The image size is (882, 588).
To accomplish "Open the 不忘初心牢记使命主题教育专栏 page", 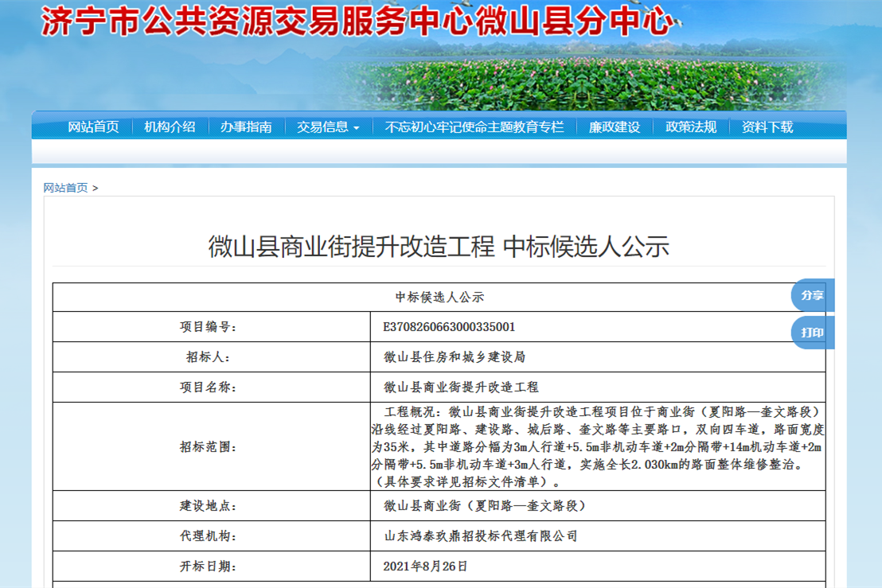I will 474,127.
